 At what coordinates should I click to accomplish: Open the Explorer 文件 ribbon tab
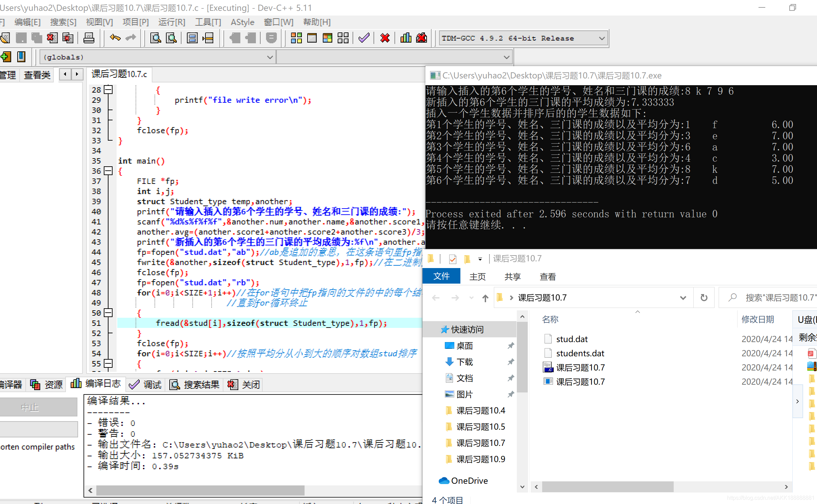(x=441, y=276)
